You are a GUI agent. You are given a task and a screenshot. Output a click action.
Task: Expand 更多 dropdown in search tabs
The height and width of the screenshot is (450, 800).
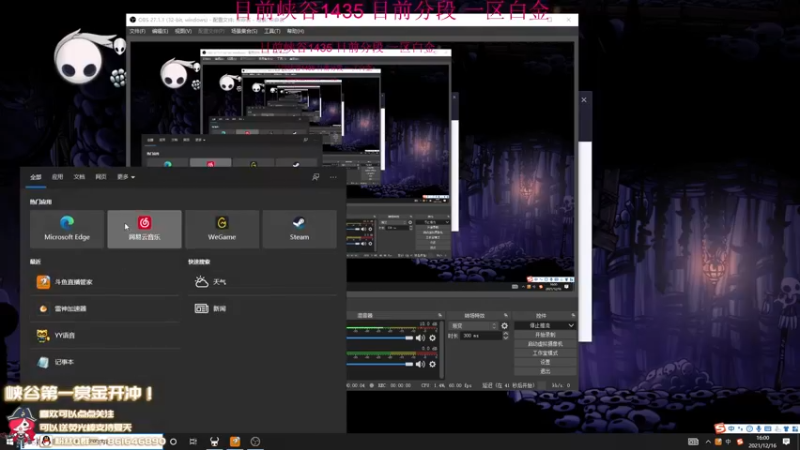point(126,177)
